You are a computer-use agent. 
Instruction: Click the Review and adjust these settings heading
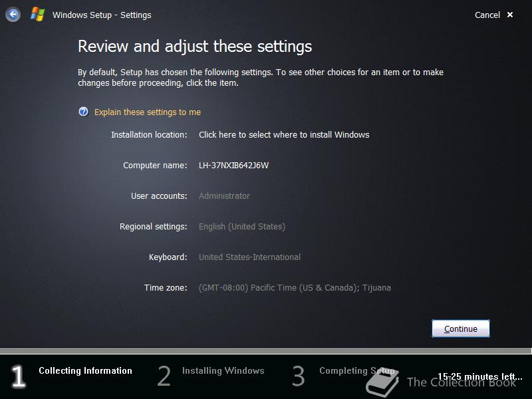[195, 46]
